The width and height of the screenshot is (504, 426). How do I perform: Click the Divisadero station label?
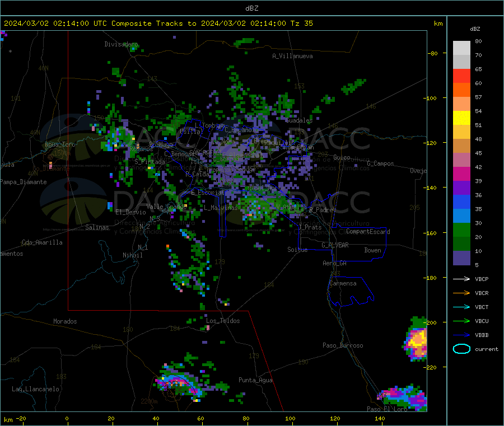pos(121,44)
